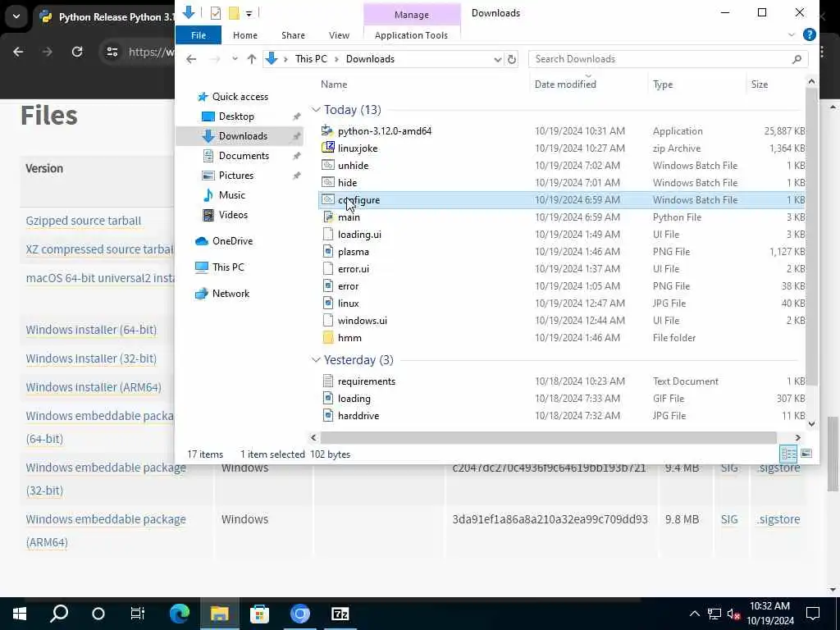Click breadcrumb arrow after This PC
This screenshot has width=840, height=630.
coord(336,59)
